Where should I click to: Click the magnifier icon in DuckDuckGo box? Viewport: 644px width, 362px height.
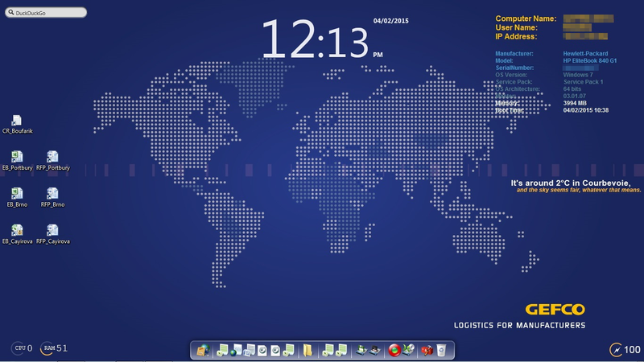(11, 13)
